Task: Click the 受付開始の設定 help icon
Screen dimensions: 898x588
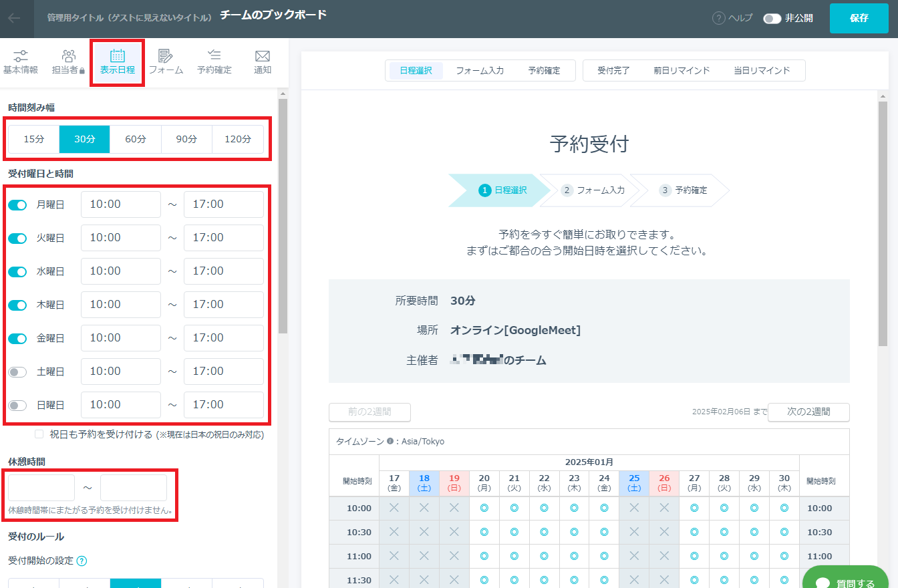Action: point(82,561)
